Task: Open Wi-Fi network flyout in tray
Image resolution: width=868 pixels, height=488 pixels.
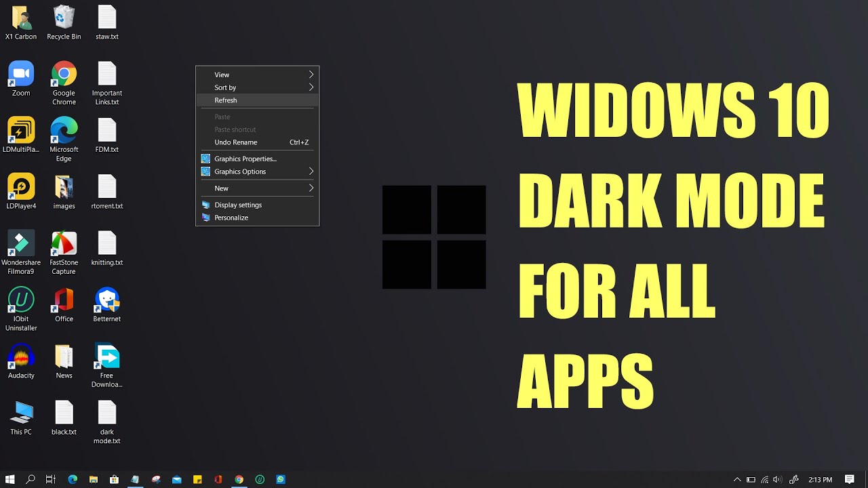Action: [764, 479]
